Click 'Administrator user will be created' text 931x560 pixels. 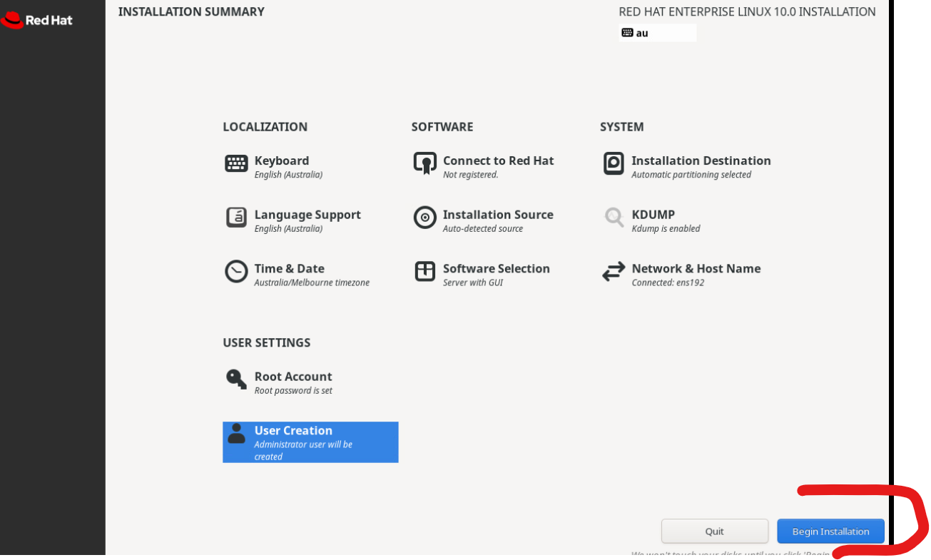303,450
